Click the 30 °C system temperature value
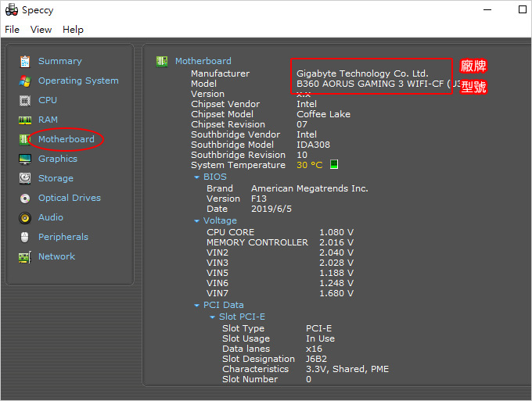 (x=310, y=165)
